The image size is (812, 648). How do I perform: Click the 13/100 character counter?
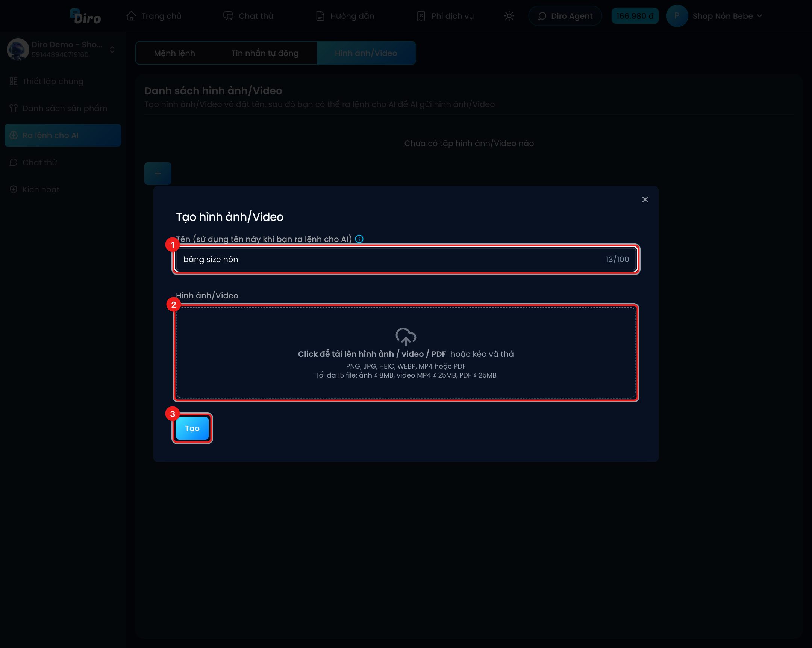coord(617,259)
